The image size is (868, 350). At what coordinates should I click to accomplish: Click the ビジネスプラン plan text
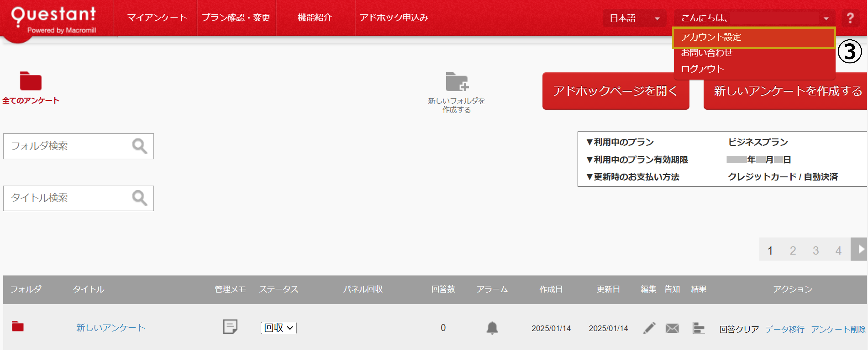coord(758,142)
